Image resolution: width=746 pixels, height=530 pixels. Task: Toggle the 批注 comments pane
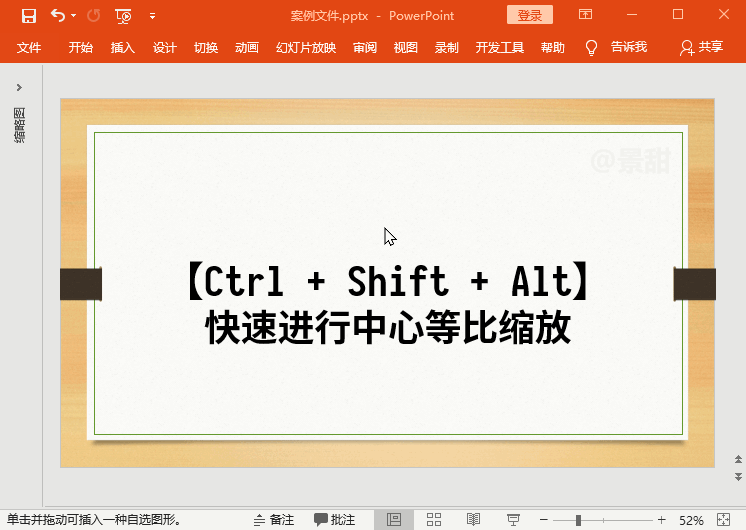tap(334, 520)
